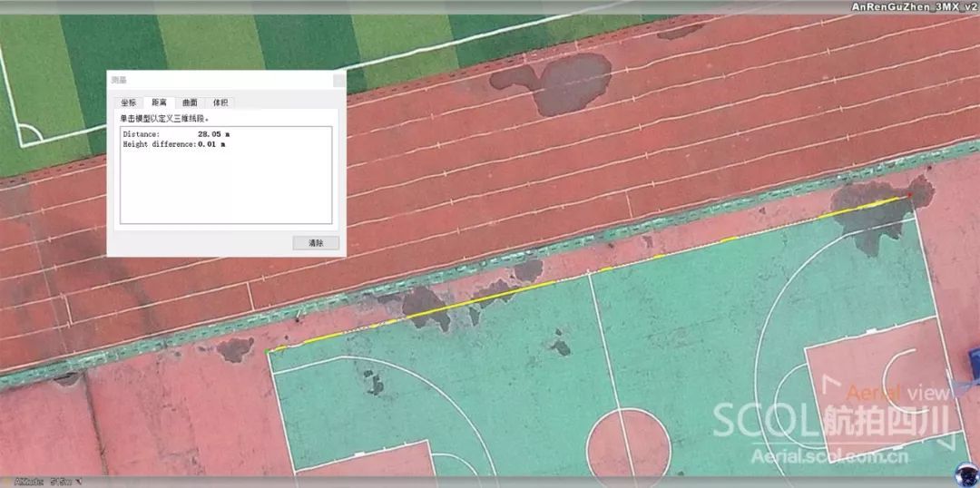Click the green start point of the measurement line
This screenshot has height=488, width=980.
click(x=269, y=352)
